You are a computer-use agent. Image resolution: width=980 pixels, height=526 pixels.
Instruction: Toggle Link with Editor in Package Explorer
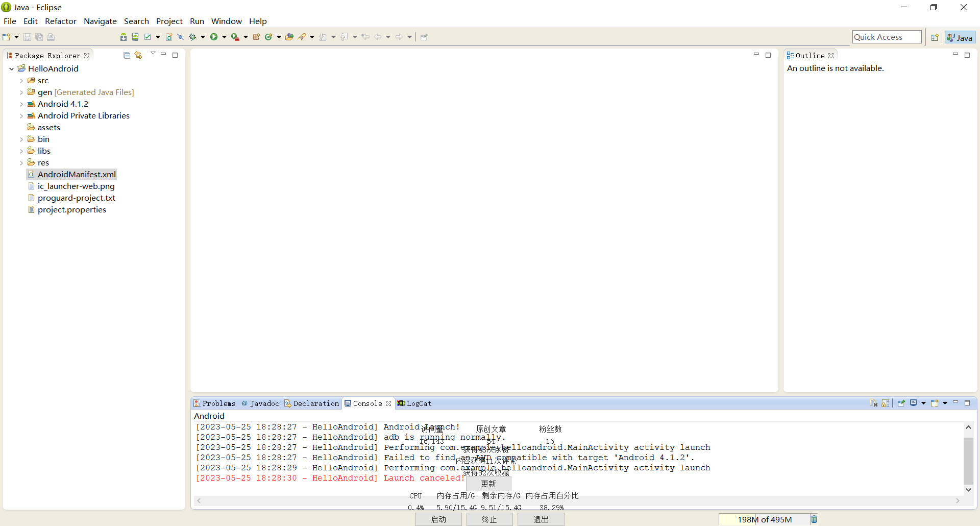click(138, 55)
